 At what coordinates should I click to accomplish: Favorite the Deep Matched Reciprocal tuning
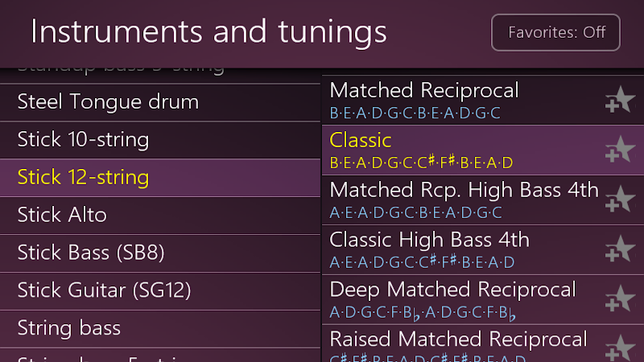coord(620,299)
